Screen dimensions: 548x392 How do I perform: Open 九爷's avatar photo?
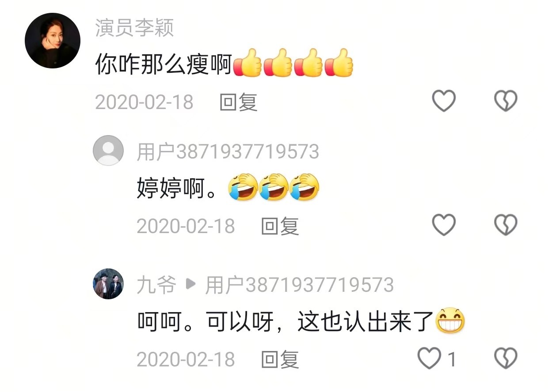point(108,284)
